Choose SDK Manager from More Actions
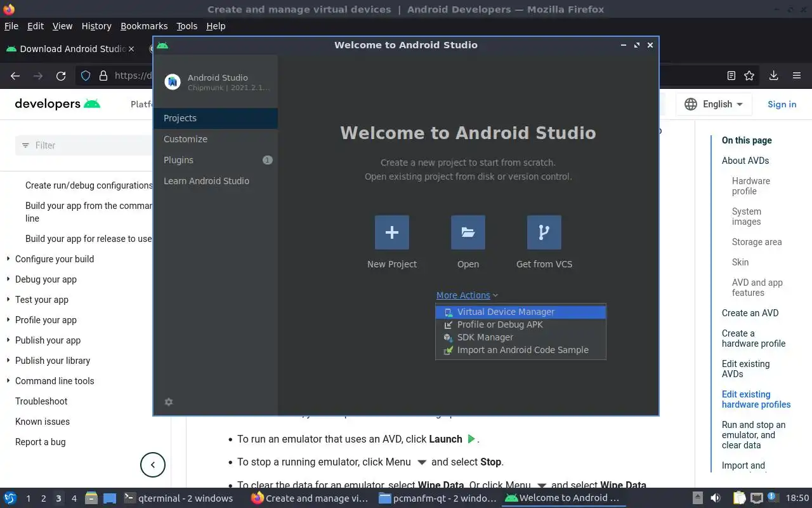812x508 pixels. pyautogui.click(x=521, y=337)
